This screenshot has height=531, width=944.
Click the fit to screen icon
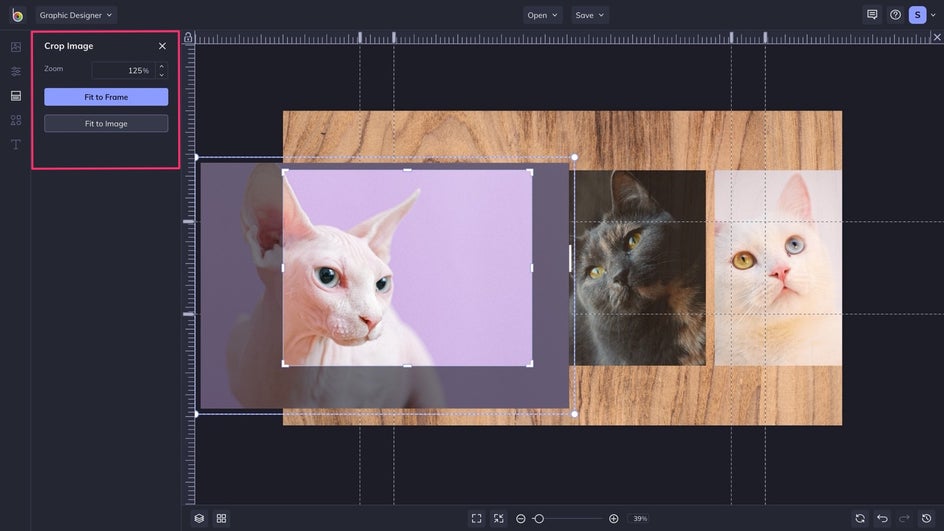477,518
